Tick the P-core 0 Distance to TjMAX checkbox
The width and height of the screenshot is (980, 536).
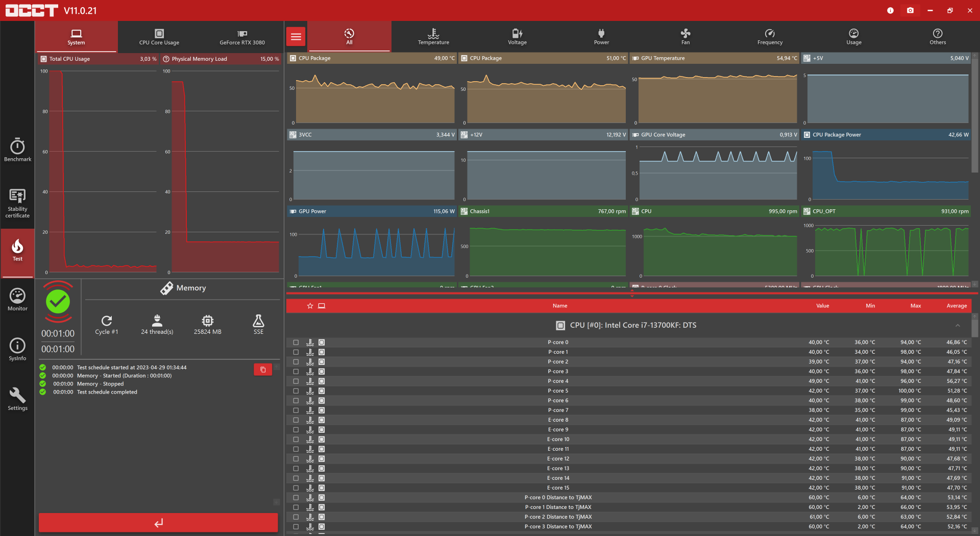pyautogui.click(x=296, y=498)
